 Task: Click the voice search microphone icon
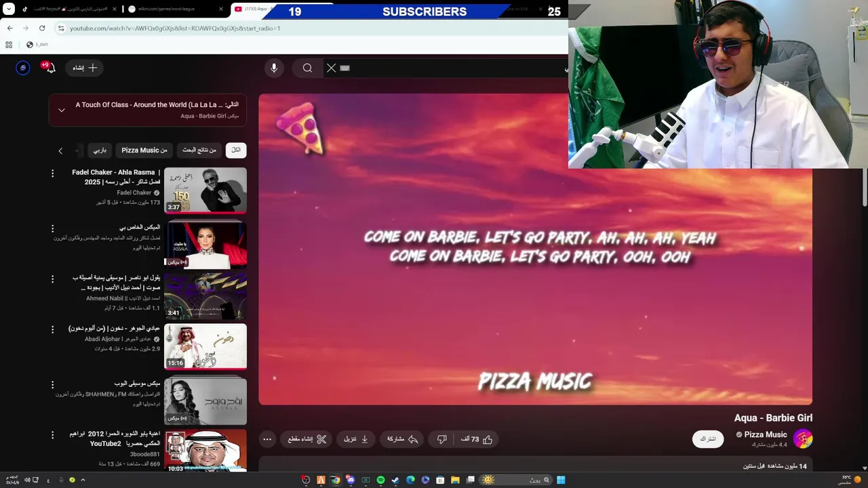pos(274,68)
